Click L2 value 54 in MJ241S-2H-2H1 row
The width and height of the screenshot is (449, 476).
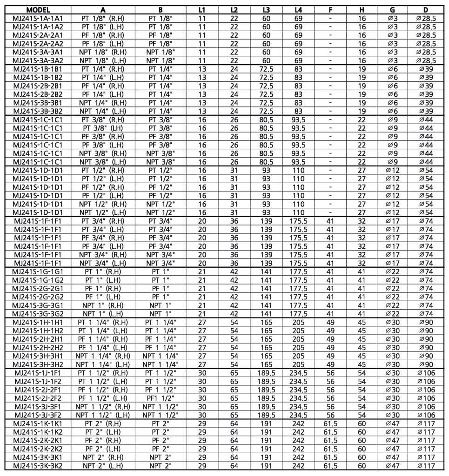234,339
